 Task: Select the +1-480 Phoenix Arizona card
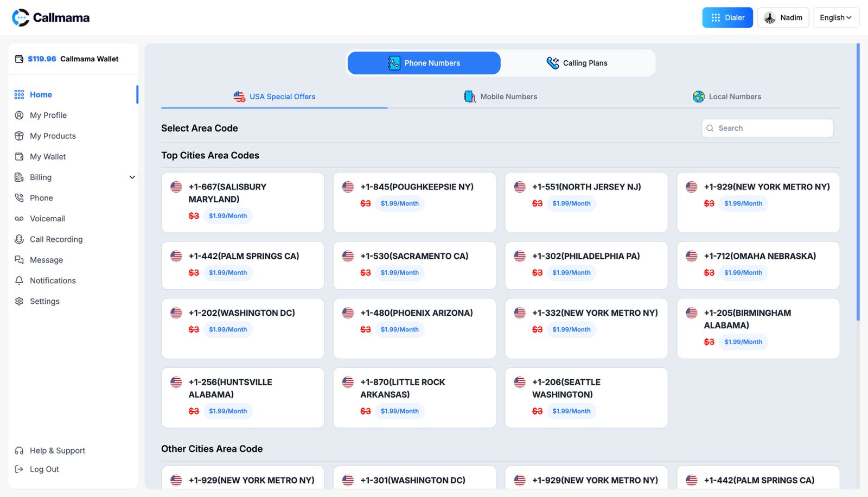coord(414,328)
